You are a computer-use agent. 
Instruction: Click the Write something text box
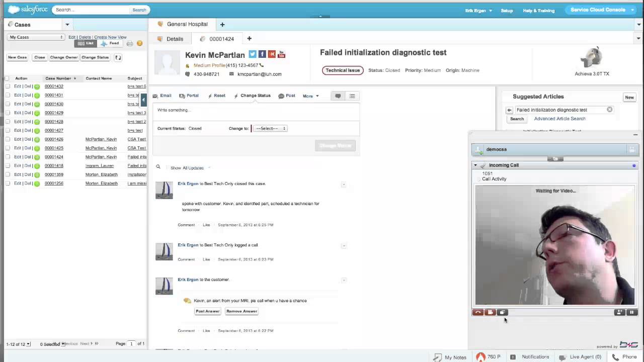tap(256, 112)
